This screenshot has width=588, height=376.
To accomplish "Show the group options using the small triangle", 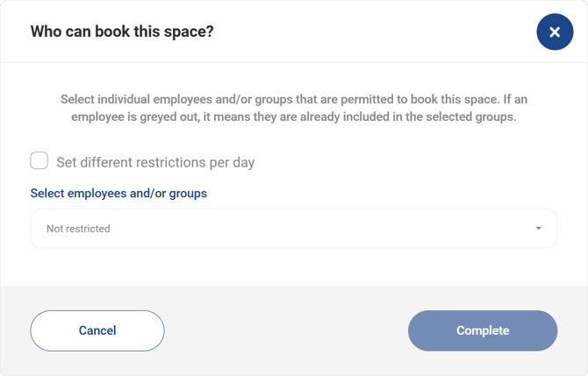I will click(538, 229).
